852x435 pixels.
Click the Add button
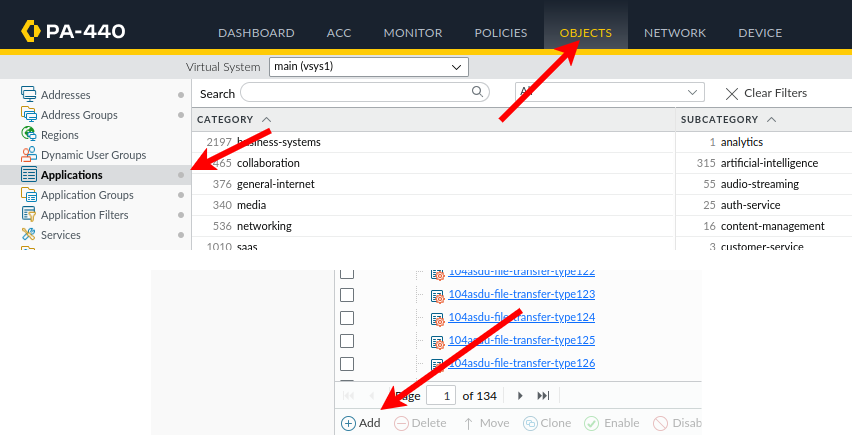(361, 423)
